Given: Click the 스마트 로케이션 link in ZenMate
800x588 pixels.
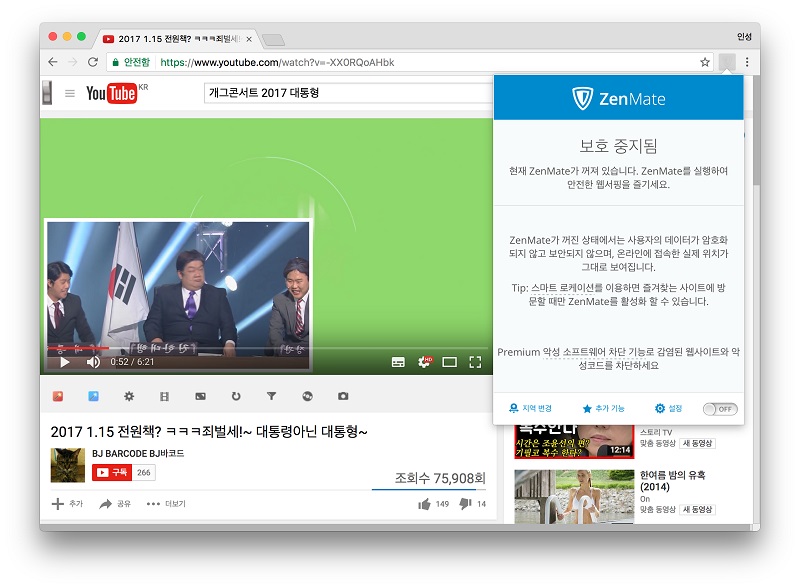Looking at the screenshot, I should pos(562,288).
